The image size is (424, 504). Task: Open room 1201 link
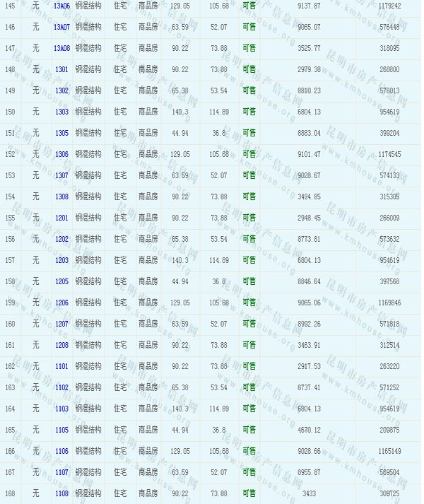click(x=61, y=218)
